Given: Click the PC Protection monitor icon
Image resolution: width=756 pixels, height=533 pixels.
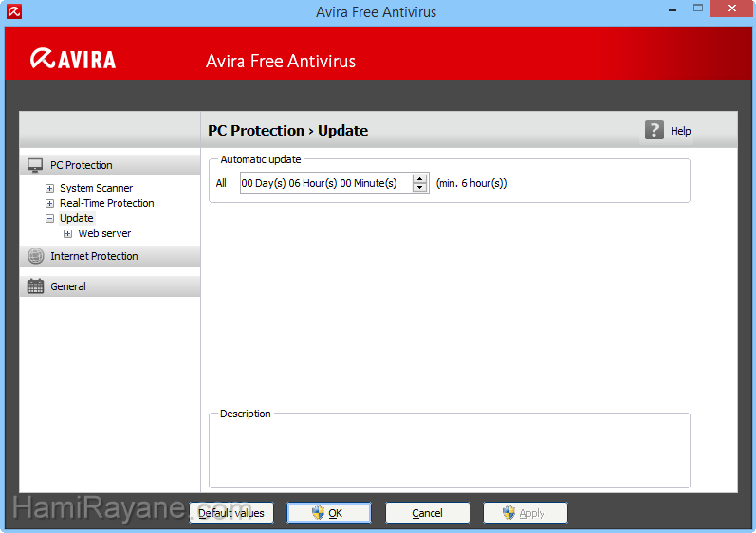Looking at the screenshot, I should click(x=35, y=165).
